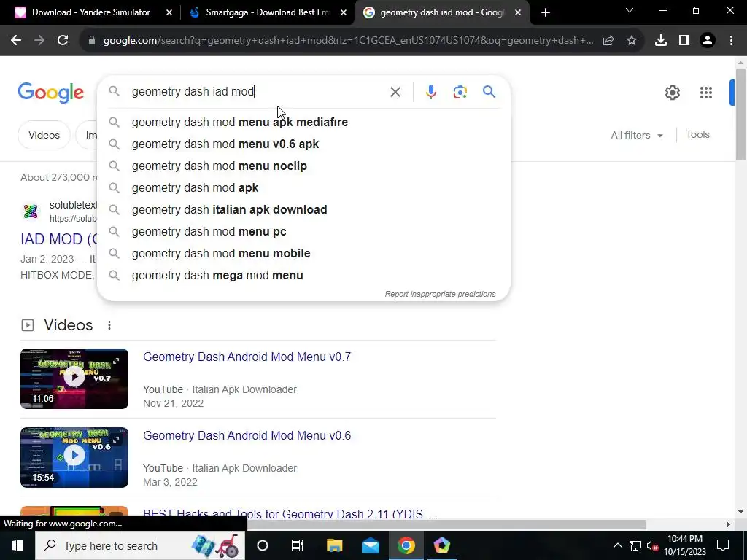Choose suggestion 'italian apk download'
Screen dimensions: 747x560
[x=304, y=210]
